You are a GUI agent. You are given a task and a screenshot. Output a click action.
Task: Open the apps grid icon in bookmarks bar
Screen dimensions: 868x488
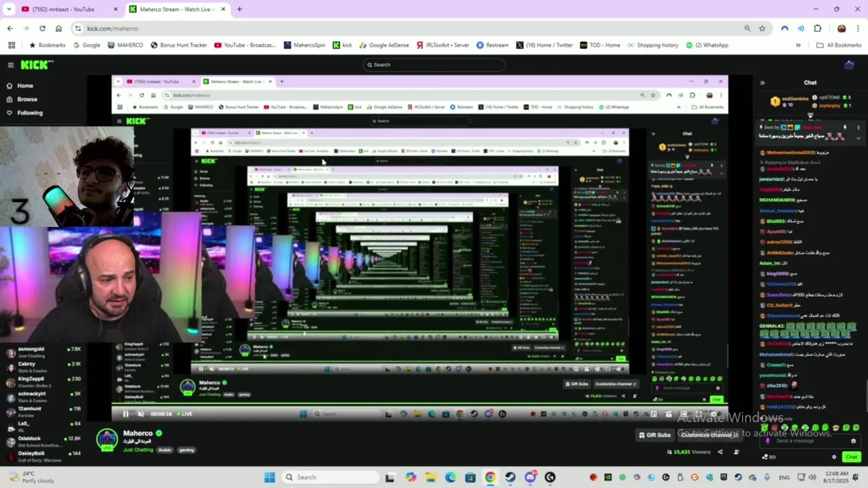12,45
